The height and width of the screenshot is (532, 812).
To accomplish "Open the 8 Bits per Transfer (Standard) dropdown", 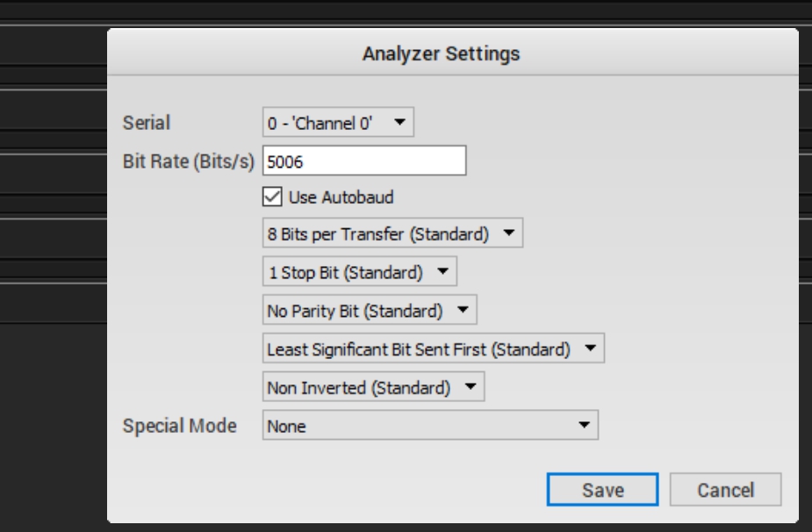I will 392,234.
